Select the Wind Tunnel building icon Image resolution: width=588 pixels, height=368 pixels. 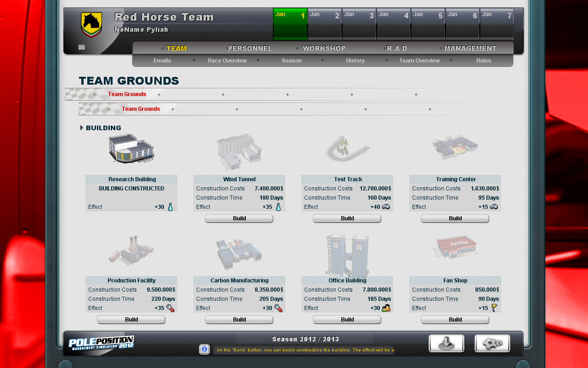point(239,152)
